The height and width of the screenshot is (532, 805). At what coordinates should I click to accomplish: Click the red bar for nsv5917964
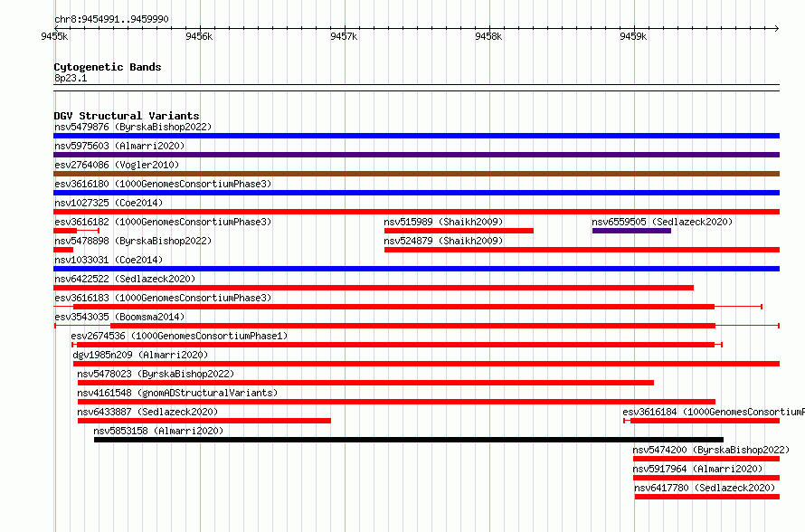coord(706,478)
